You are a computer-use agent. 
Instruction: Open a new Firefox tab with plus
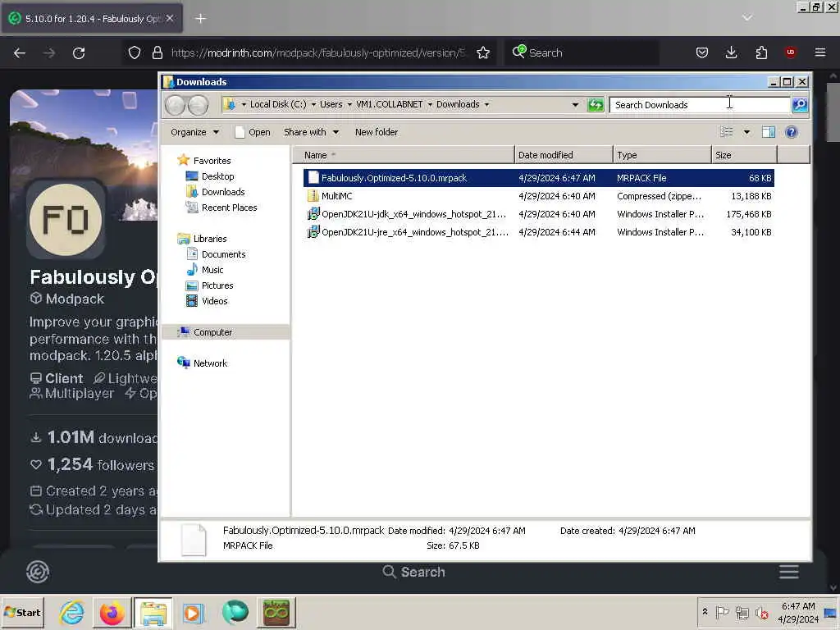point(200,19)
